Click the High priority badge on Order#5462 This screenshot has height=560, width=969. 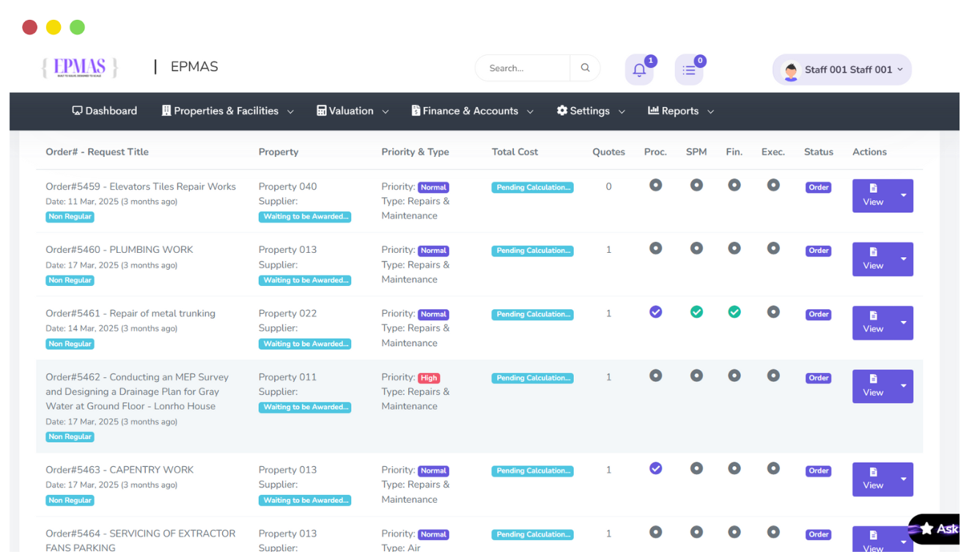coord(429,378)
